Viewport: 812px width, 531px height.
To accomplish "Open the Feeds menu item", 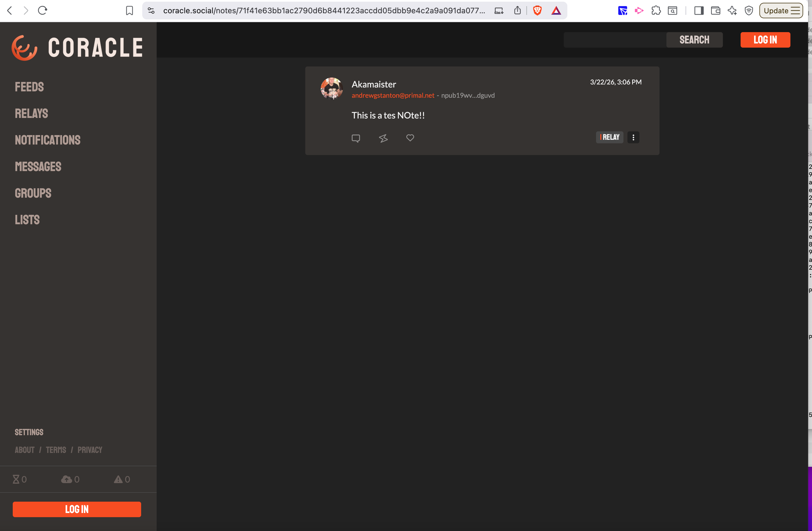I will point(29,87).
